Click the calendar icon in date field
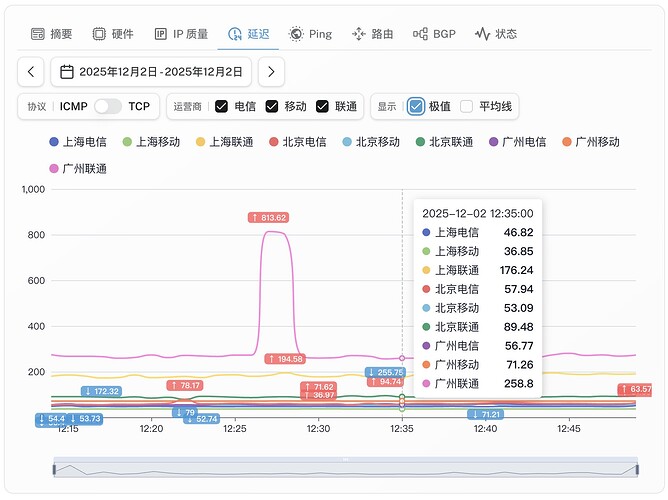668x500 pixels. pos(66,72)
